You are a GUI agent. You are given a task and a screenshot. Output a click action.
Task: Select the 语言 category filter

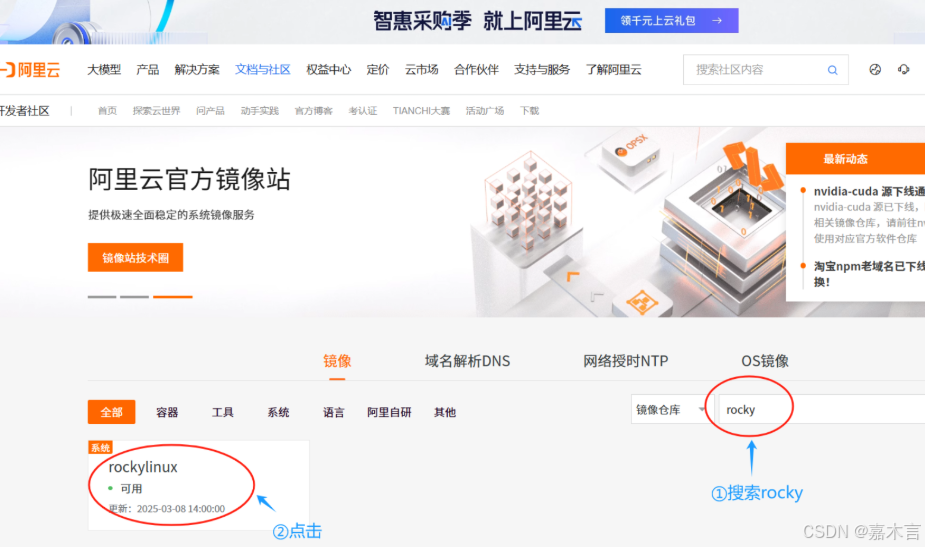point(333,412)
